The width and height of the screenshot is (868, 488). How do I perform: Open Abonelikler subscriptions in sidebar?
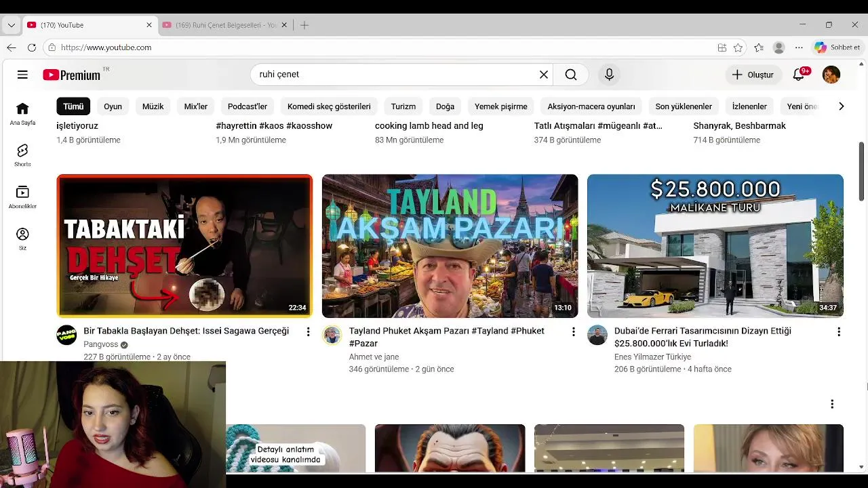(22, 197)
